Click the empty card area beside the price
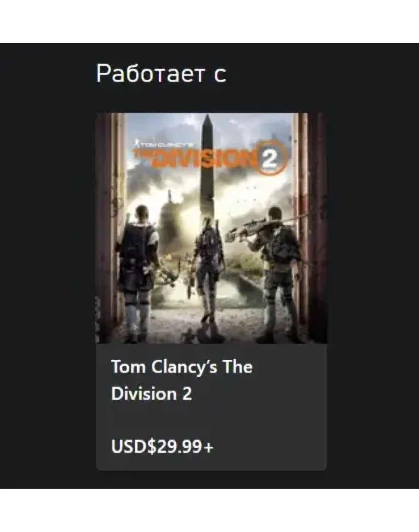The width and height of the screenshot is (419, 532). (270, 446)
